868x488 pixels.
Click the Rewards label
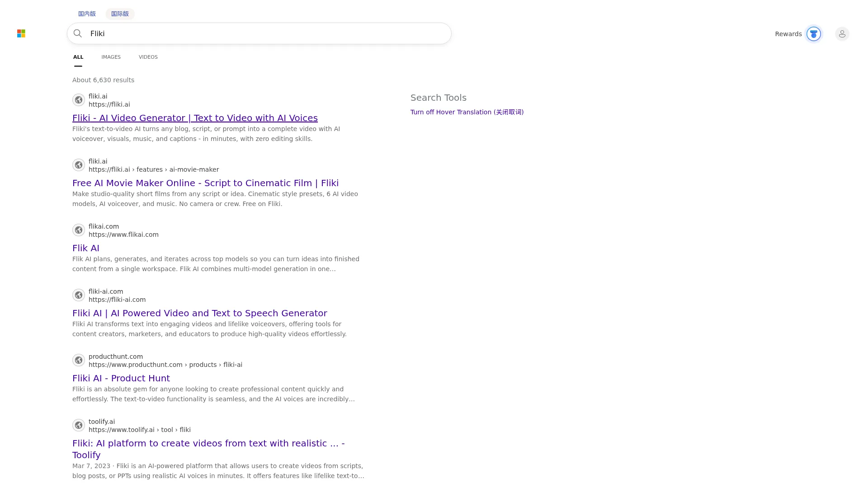pos(788,34)
